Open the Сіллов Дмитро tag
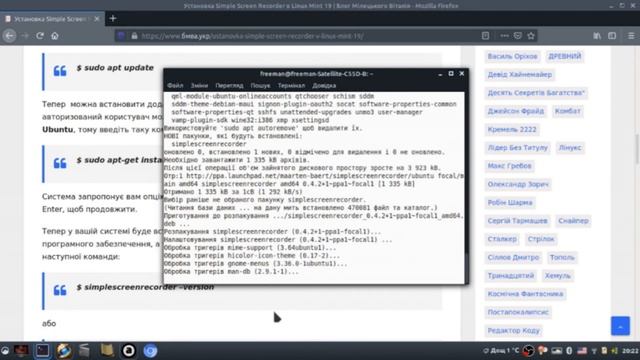640x360 pixels. point(513,258)
